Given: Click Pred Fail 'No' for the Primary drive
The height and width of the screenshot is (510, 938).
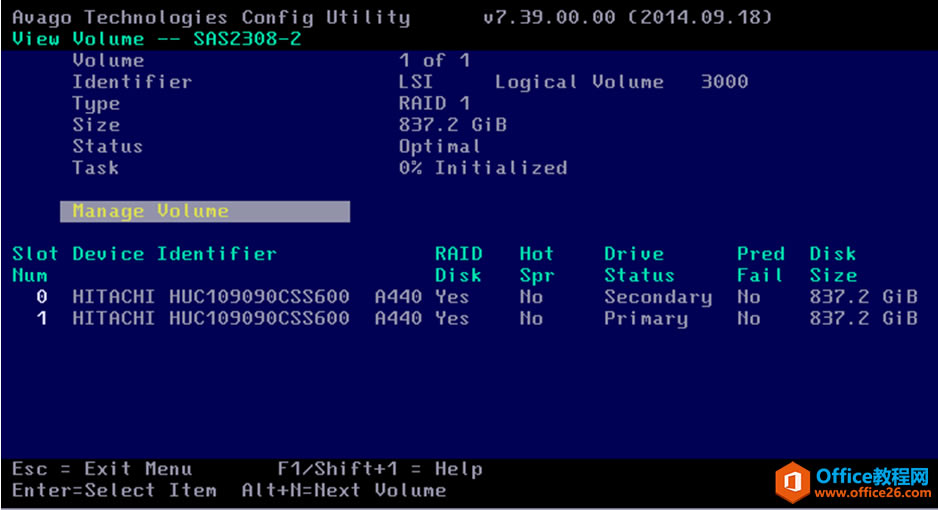Looking at the screenshot, I should (x=749, y=319).
